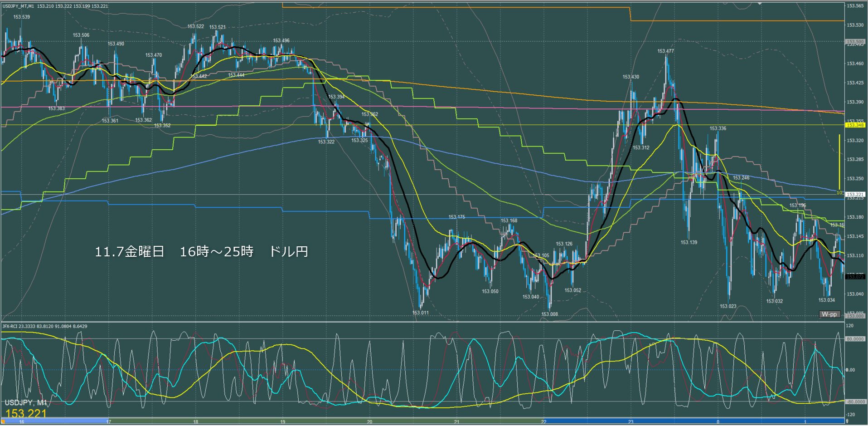Select the 18 hour mark on time axis
Viewport: 868px width, 426px height.
coord(195,422)
